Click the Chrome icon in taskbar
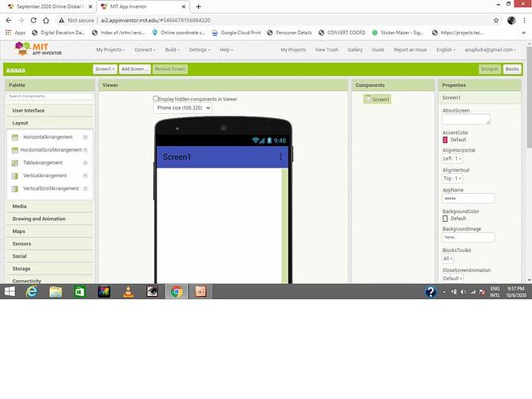The image size is (532, 399). (177, 291)
